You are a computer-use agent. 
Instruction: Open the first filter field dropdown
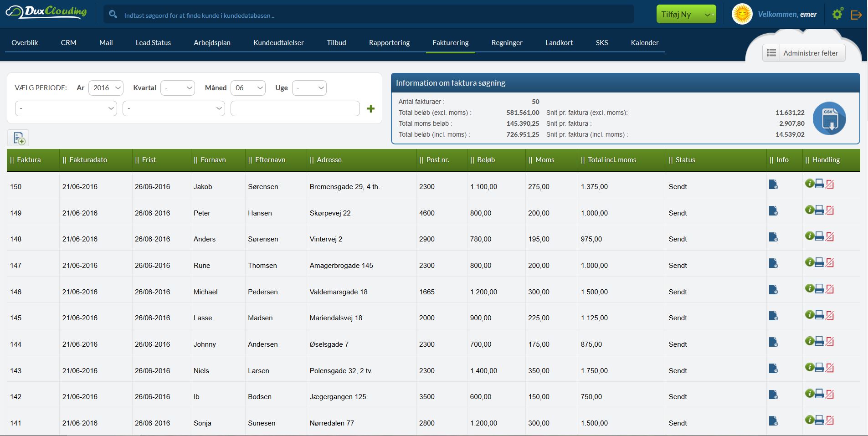point(66,108)
